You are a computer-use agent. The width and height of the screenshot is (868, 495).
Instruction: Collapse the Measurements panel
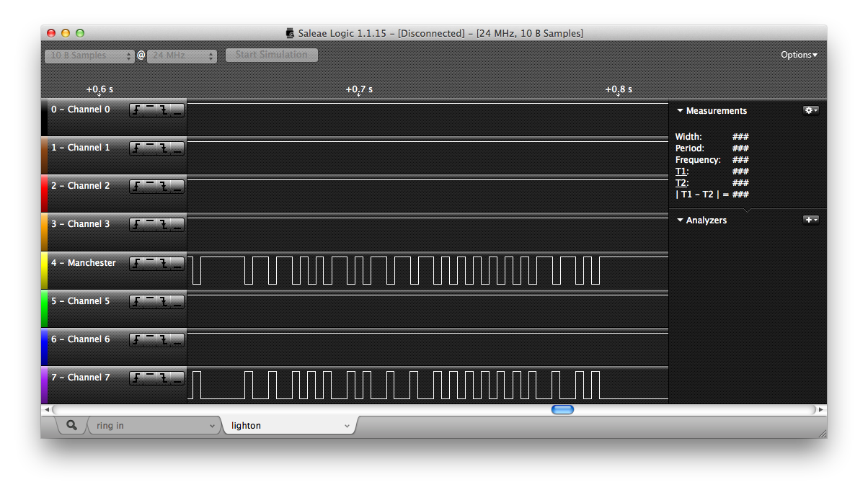[x=680, y=111]
